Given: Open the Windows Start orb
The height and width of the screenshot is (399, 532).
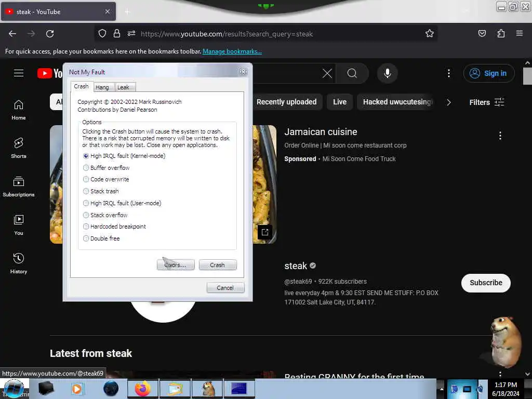Looking at the screenshot, I should tap(14, 389).
